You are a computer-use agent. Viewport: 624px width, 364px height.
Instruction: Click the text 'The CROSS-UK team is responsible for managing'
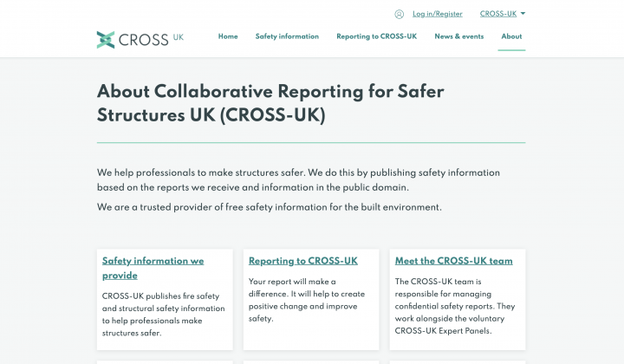tap(455, 306)
